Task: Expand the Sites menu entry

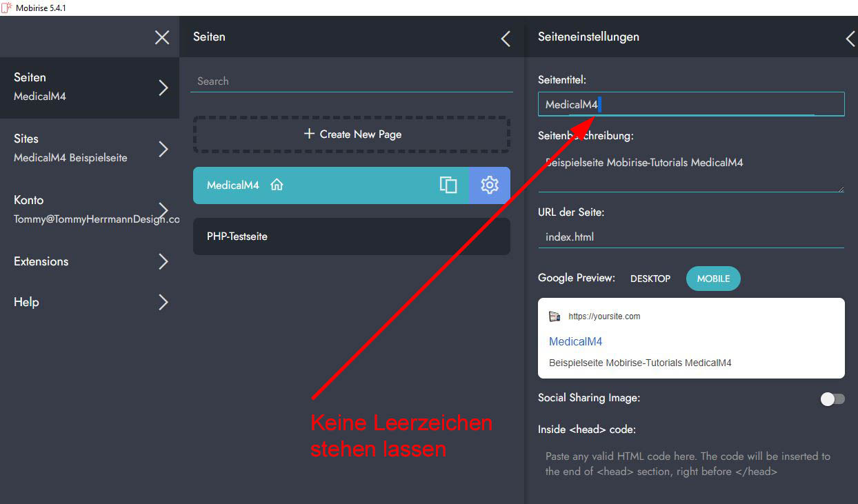Action: tap(163, 149)
